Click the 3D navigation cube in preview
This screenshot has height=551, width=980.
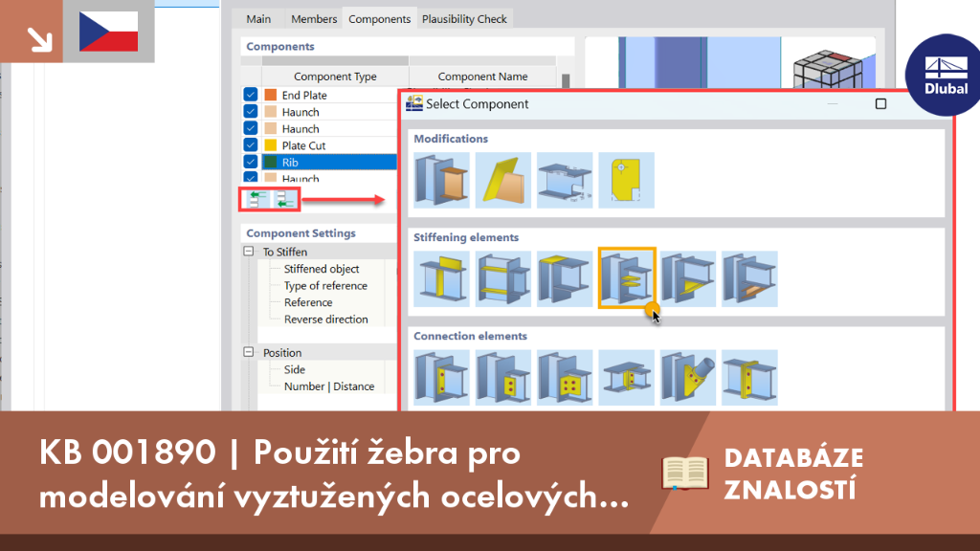click(x=826, y=70)
